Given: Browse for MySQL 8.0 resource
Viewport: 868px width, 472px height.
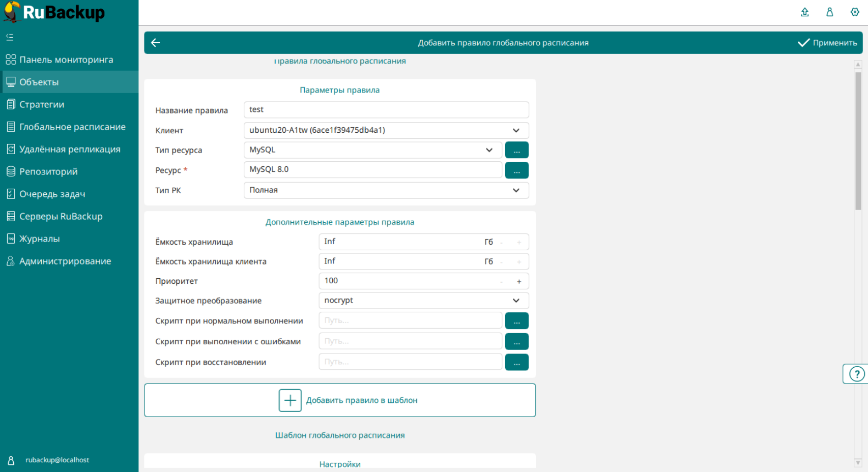Looking at the screenshot, I should tap(516, 170).
